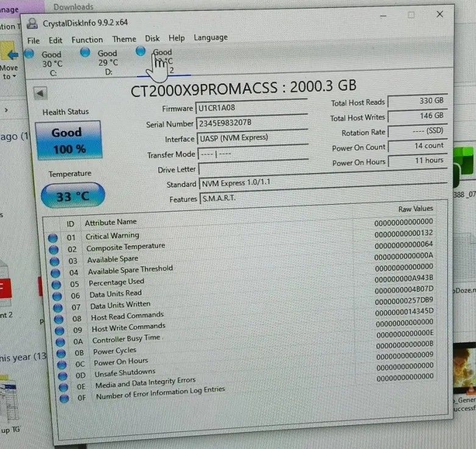Click the status icon for Available Spare Threshold
The height and width of the screenshot is (449, 476).
pos(55,273)
